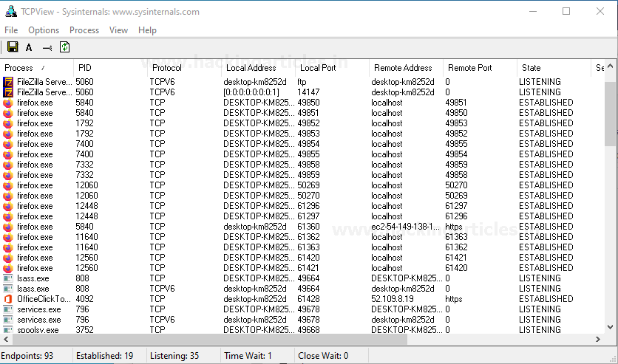
Task: Click firefox icon on local port 61362 row
Action: point(8,237)
